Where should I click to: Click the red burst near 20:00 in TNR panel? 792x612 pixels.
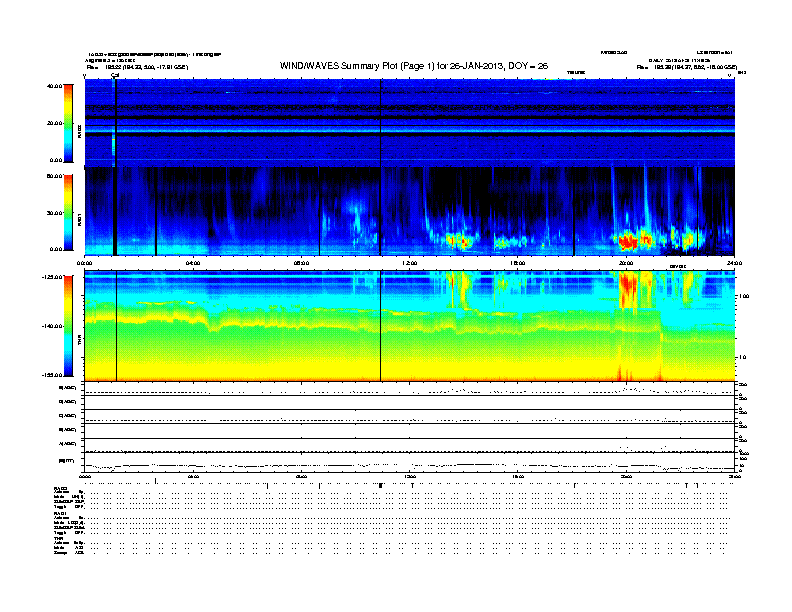point(627,289)
